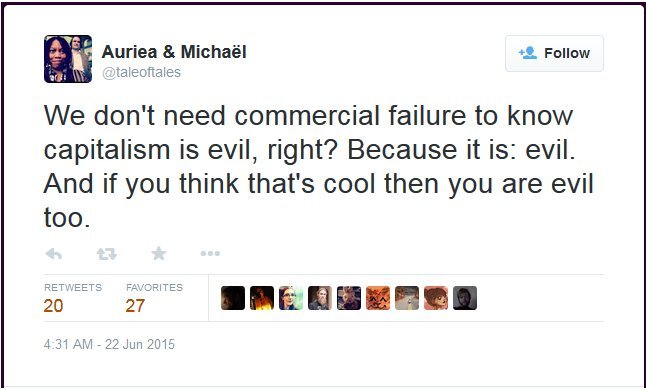This screenshot has height=391, width=646.
Task: Click the reply arrow icon
Action: pos(54,254)
